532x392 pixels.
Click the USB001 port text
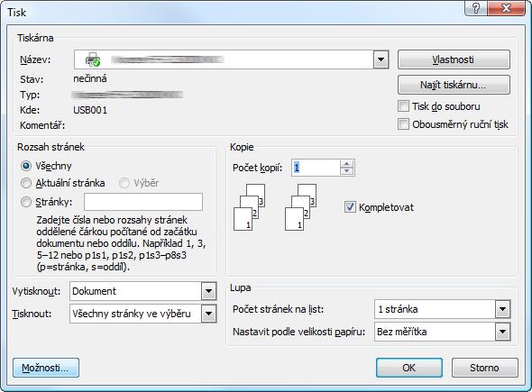click(x=90, y=110)
